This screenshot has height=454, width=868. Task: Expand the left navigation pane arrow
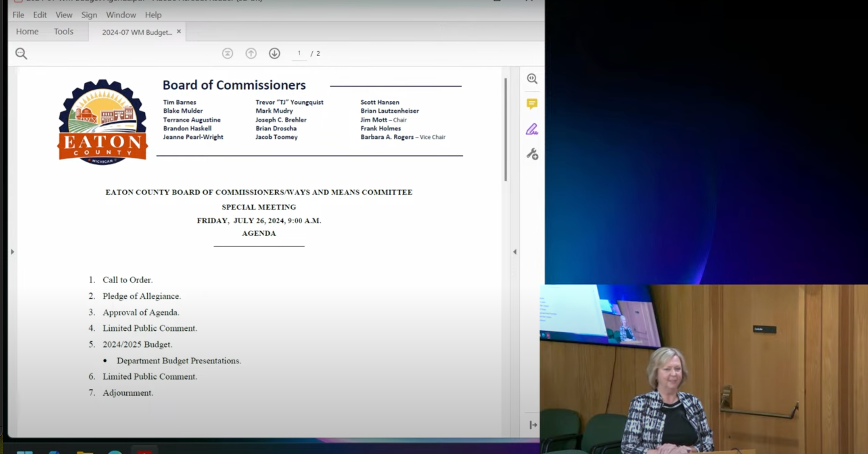click(x=13, y=252)
